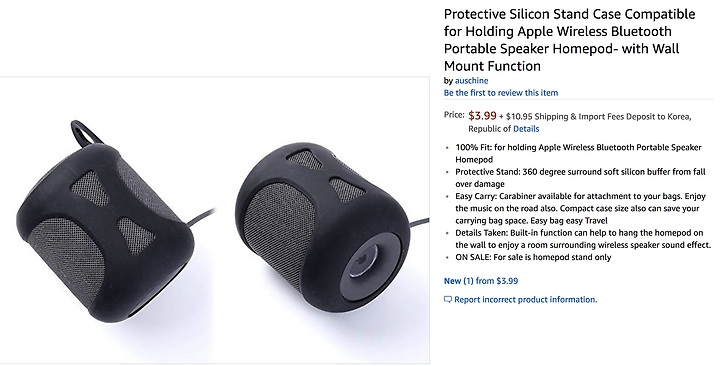Click 'Be the first to review this item'
Screen dimensions: 720x366
[501, 93]
